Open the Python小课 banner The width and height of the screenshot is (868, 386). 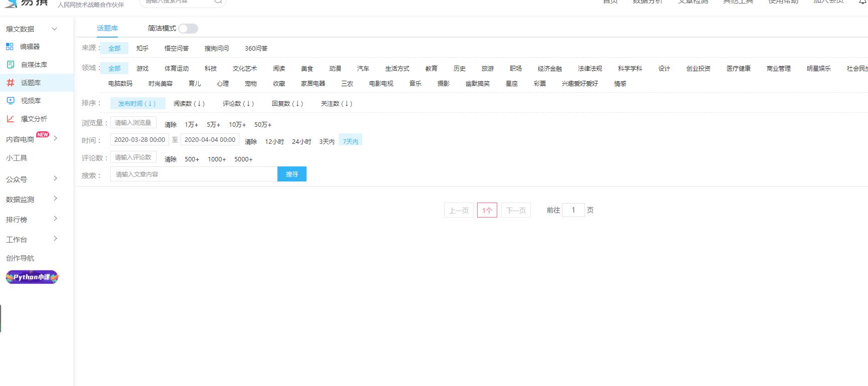click(32, 277)
